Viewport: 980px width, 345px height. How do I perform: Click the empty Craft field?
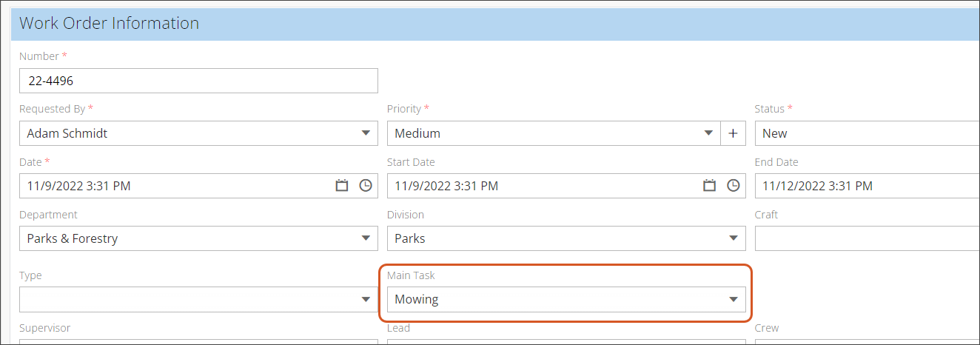[x=867, y=238]
